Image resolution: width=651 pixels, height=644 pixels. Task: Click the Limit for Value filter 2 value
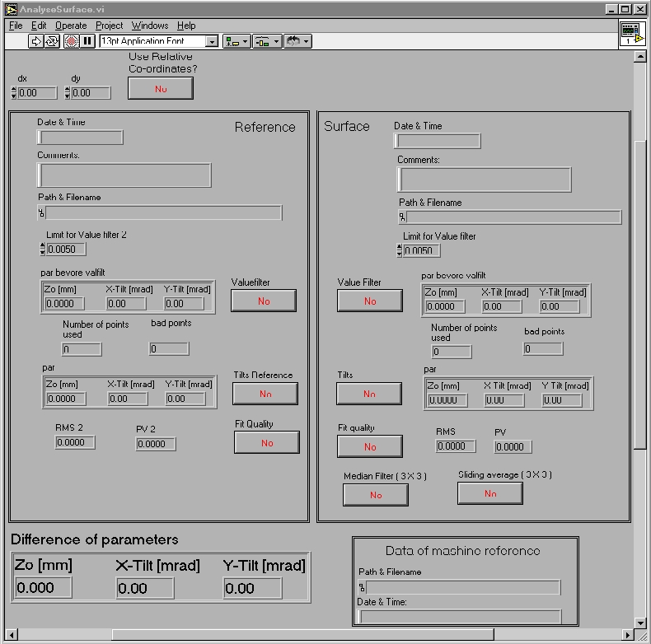[66, 249]
